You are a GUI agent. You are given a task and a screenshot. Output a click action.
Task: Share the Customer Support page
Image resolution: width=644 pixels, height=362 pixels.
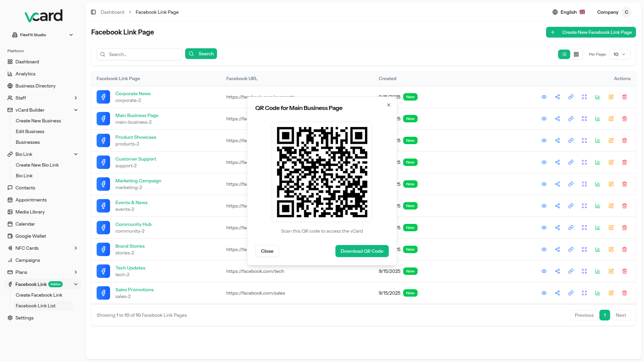point(557,162)
